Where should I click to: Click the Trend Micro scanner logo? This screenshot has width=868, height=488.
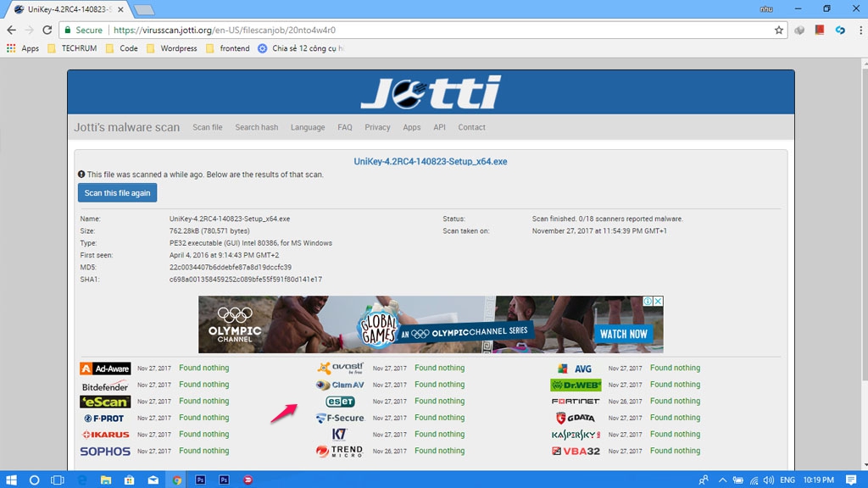click(340, 452)
